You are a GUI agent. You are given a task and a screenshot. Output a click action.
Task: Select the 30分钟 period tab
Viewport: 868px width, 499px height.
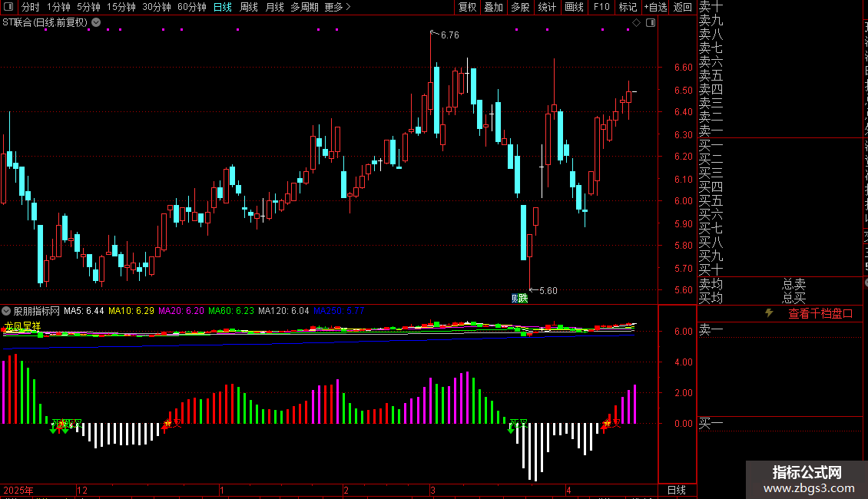point(157,7)
